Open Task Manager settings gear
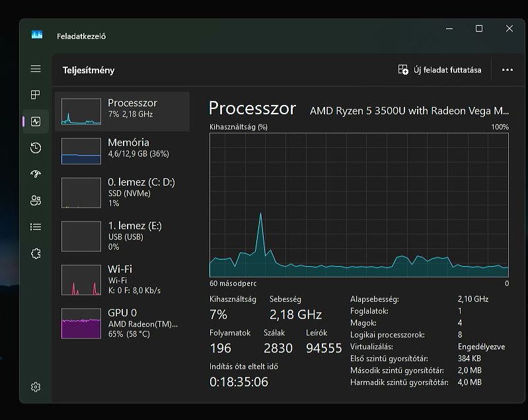 [36, 387]
